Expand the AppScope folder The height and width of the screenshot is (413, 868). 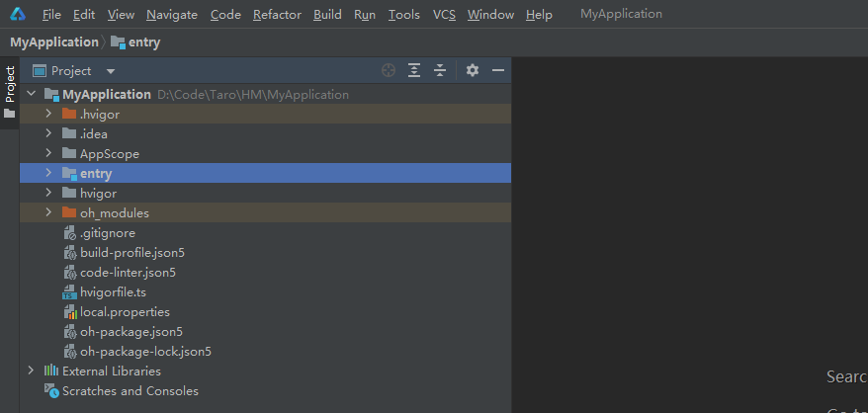click(x=48, y=153)
